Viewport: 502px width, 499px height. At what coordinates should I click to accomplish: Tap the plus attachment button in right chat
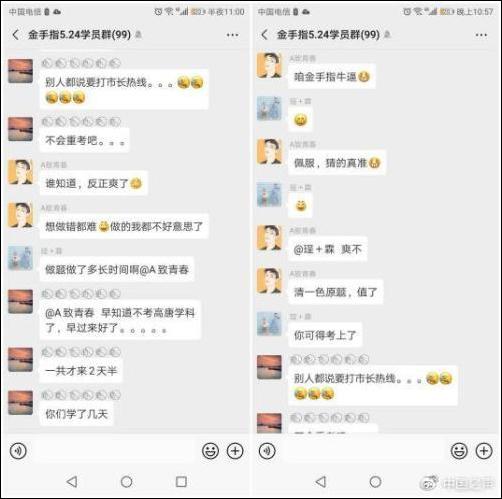[484, 451]
